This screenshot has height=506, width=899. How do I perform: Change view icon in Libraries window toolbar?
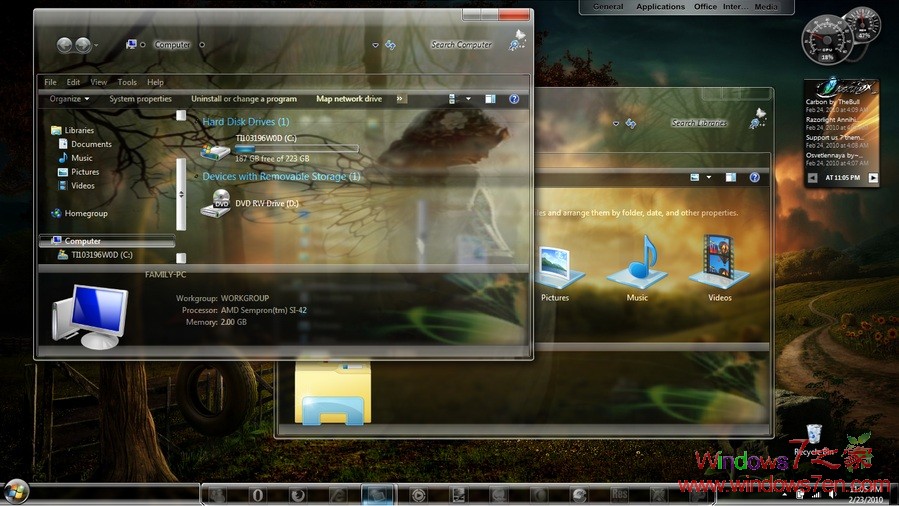click(694, 177)
